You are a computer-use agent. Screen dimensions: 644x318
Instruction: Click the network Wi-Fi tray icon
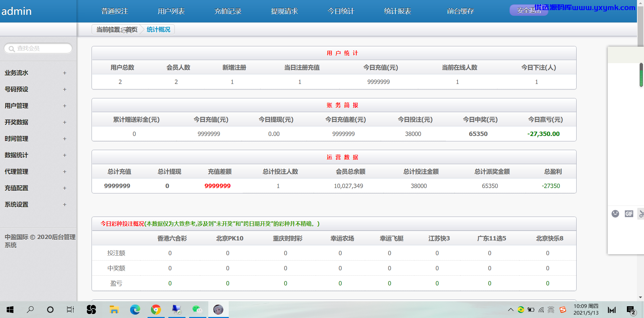(x=541, y=310)
